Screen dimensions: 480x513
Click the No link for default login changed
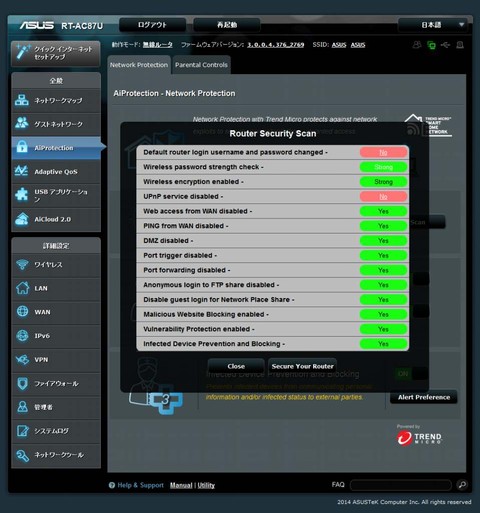(383, 153)
